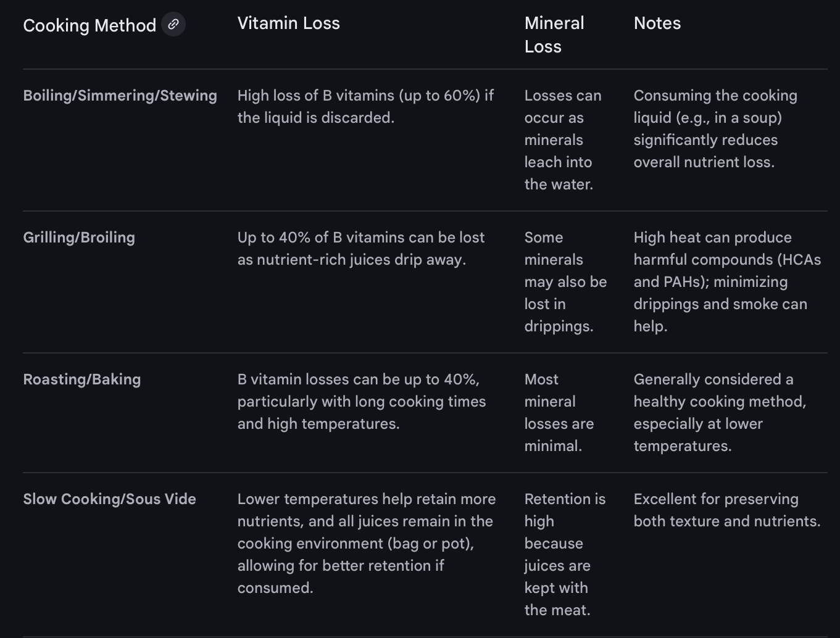Click the Mineral Loss column header
The image size is (840, 638).
tap(554, 35)
